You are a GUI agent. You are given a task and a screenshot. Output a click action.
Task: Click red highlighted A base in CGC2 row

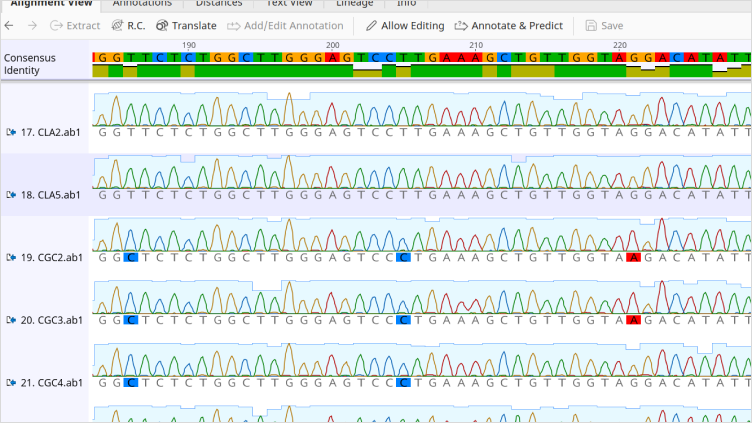[x=632, y=257]
